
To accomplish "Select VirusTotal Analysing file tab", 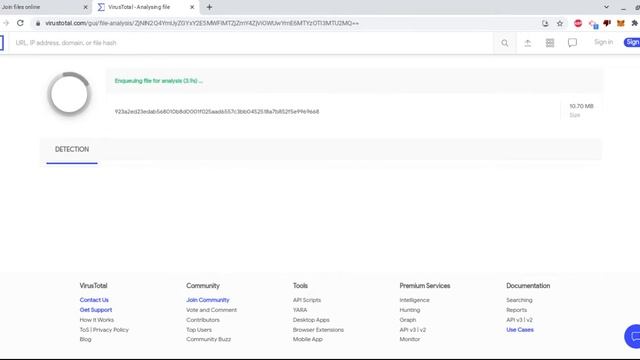I will 146,7.
